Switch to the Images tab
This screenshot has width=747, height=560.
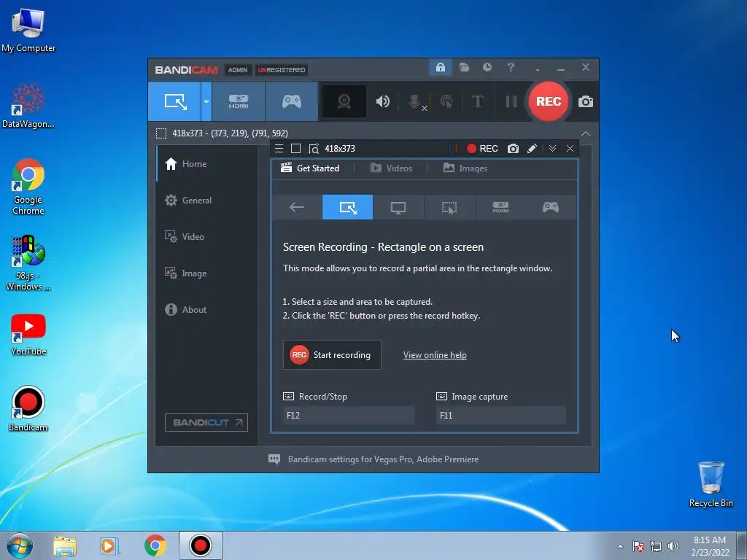tap(465, 168)
